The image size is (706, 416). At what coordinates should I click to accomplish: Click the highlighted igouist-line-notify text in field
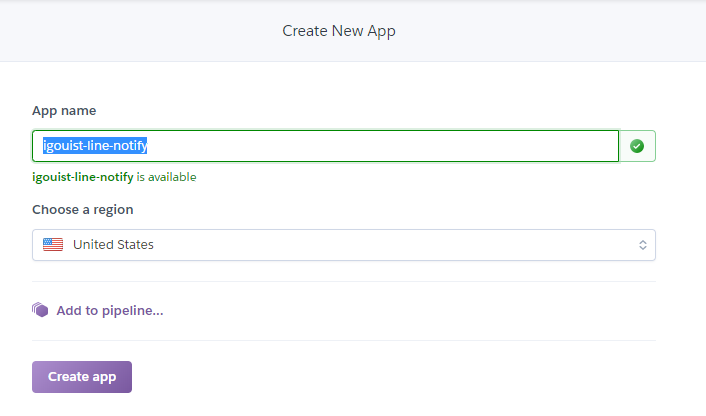95,145
